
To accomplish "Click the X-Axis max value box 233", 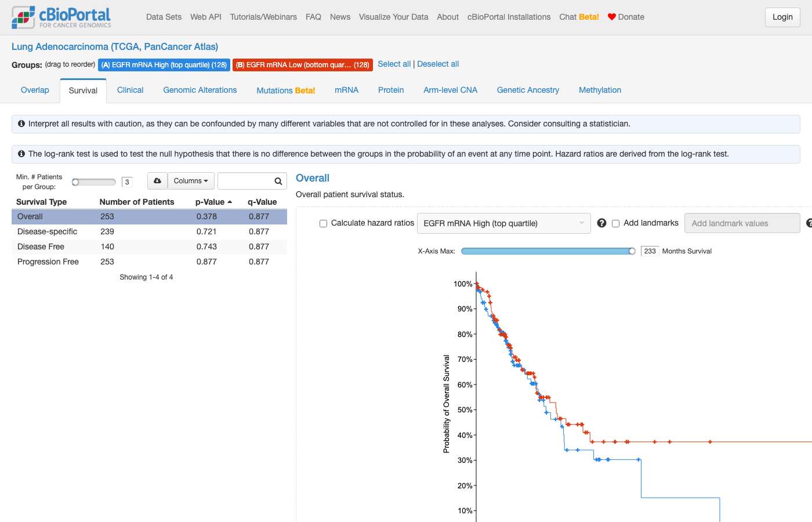I will [x=650, y=251].
